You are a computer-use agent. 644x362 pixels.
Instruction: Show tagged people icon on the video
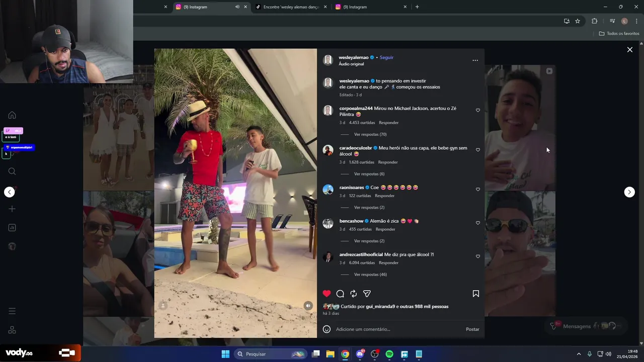coord(163,306)
